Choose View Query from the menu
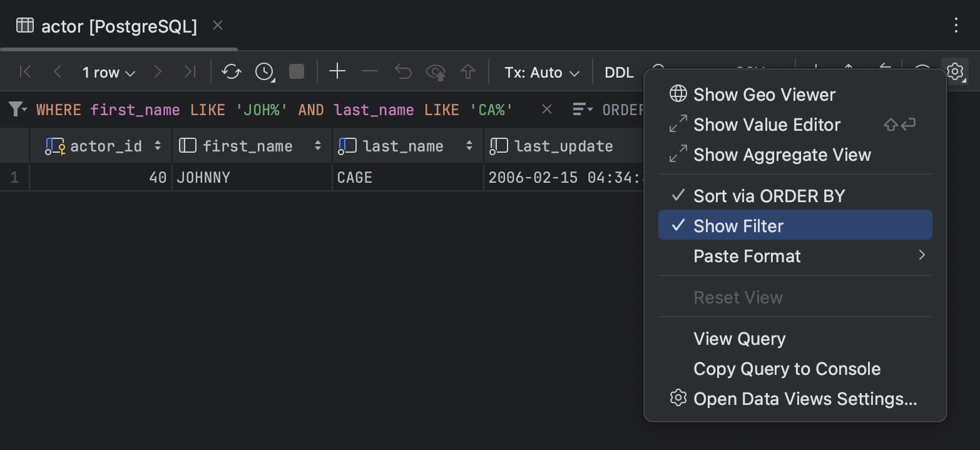 coord(739,339)
